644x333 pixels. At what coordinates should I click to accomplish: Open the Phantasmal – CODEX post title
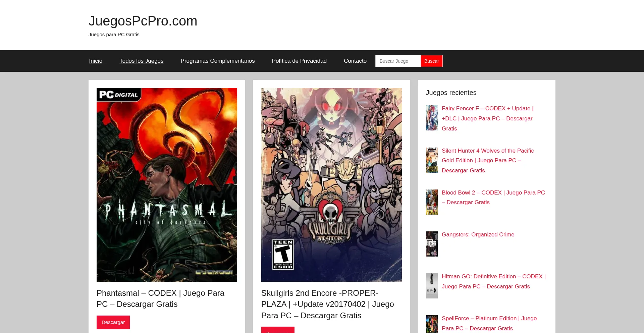160,298
